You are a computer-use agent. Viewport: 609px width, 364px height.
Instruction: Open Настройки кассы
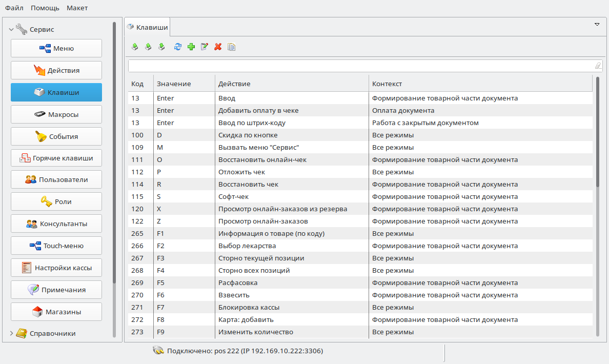(56, 268)
